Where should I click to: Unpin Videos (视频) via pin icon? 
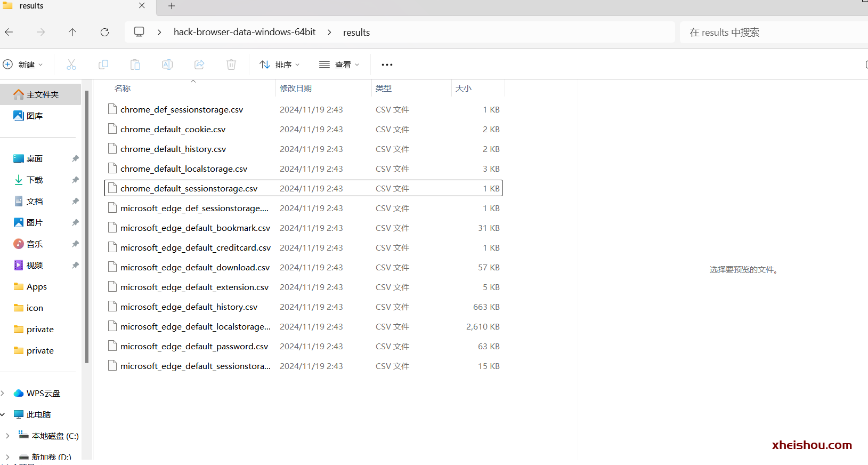coord(75,265)
